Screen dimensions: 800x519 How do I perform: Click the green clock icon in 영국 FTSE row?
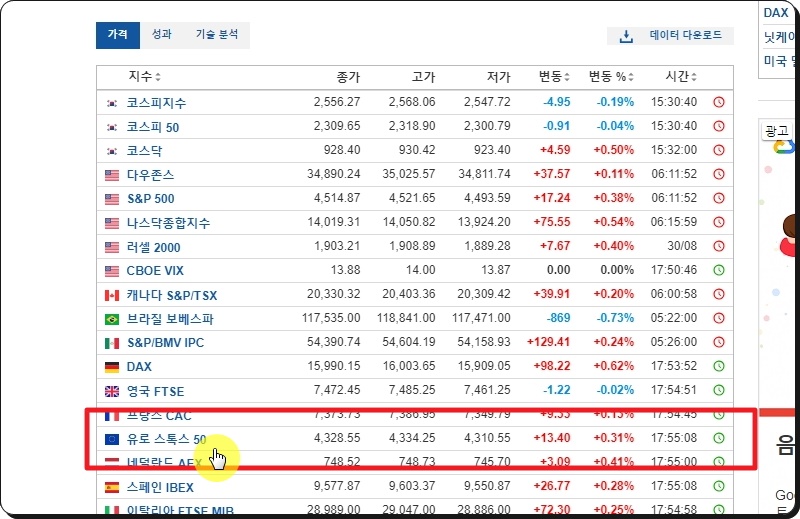(719, 390)
